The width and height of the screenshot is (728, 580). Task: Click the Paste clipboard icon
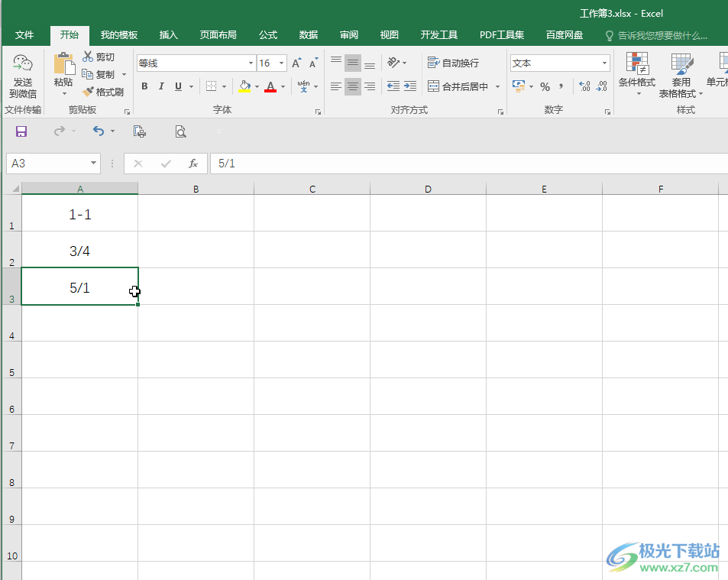(64, 63)
